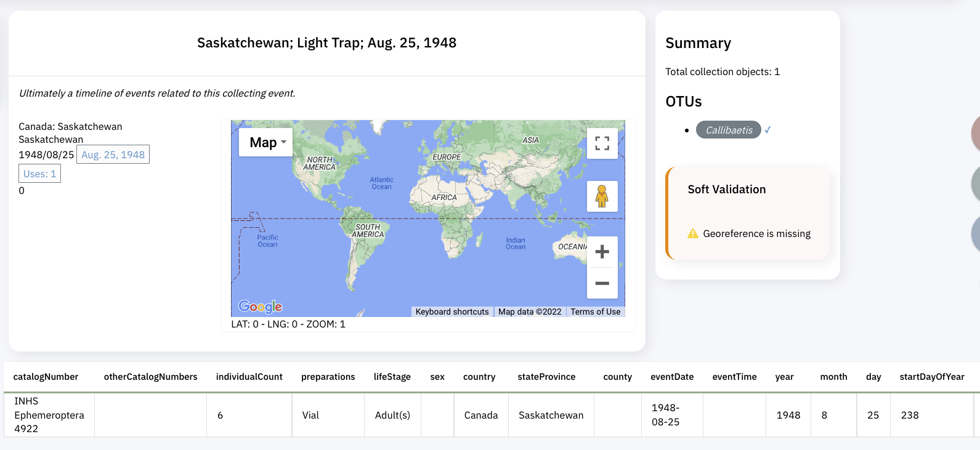Viewport: 980px width, 450px height.
Task: Click the eventDate column header
Action: click(672, 377)
